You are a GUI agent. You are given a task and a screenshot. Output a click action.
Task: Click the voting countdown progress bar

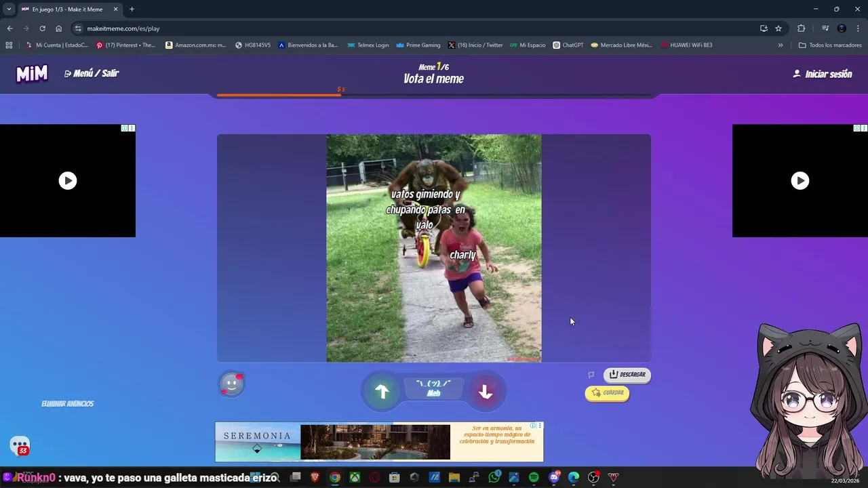pos(434,95)
